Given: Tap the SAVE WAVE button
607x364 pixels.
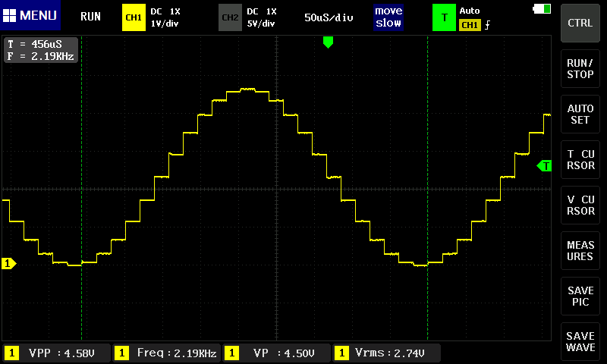Looking at the screenshot, I should tap(580, 341).
